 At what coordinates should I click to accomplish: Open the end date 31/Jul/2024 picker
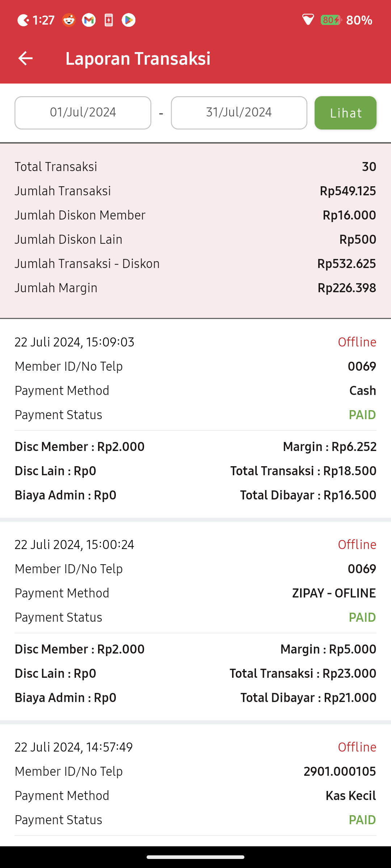tap(239, 112)
